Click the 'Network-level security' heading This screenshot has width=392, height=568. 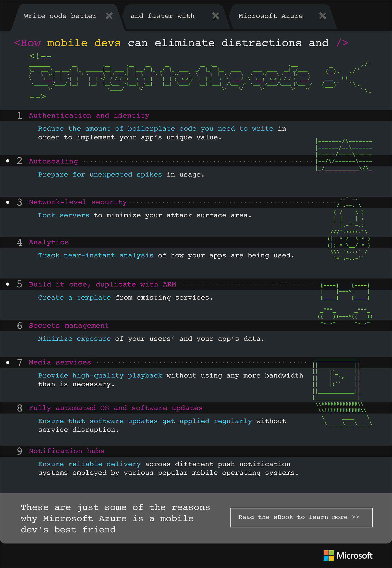pyautogui.click(x=78, y=202)
